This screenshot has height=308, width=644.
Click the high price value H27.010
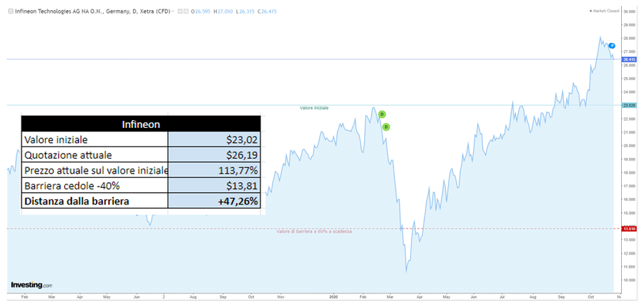[223, 11]
